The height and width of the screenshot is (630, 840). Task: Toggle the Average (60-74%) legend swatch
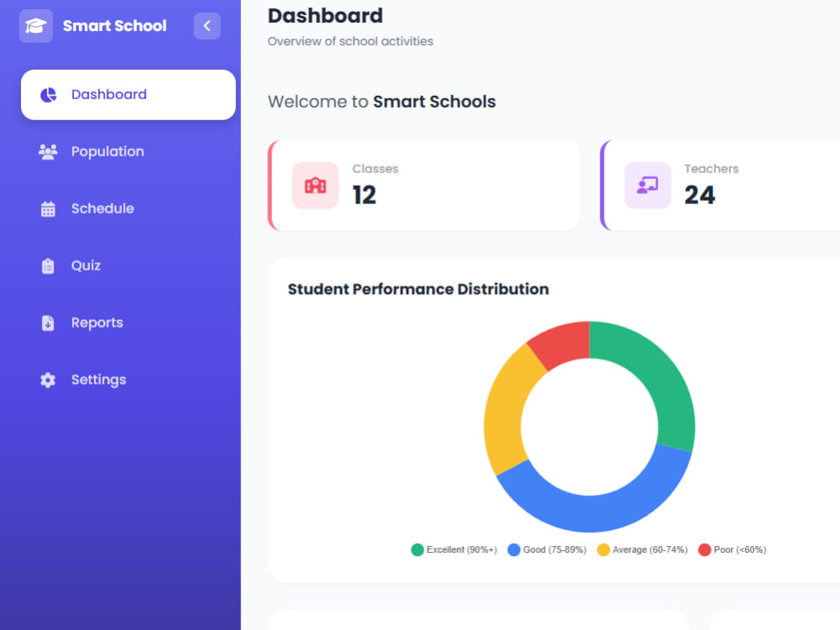tap(603, 549)
